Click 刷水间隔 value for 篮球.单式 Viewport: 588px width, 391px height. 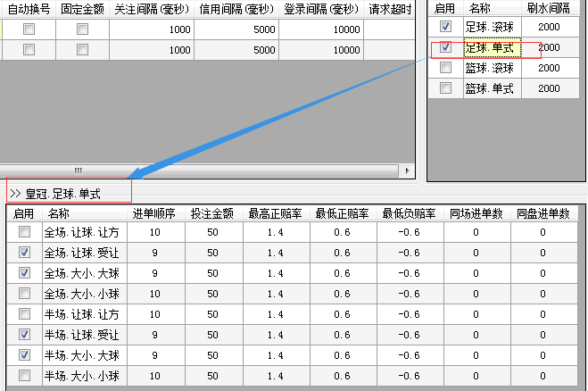click(549, 88)
